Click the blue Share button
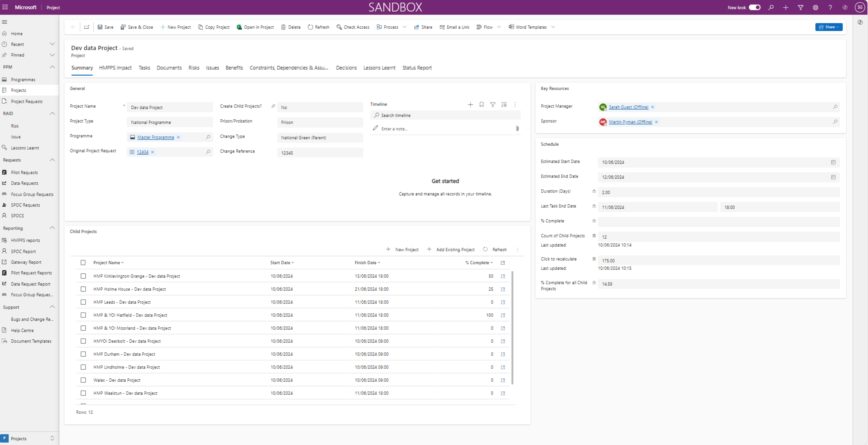Viewport: 868px width, 445px height. coord(829,27)
